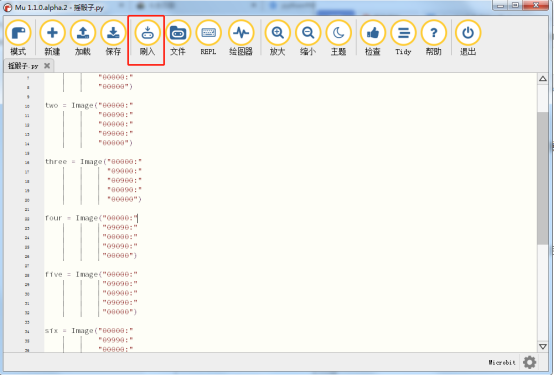Open the REPL console

(208, 38)
